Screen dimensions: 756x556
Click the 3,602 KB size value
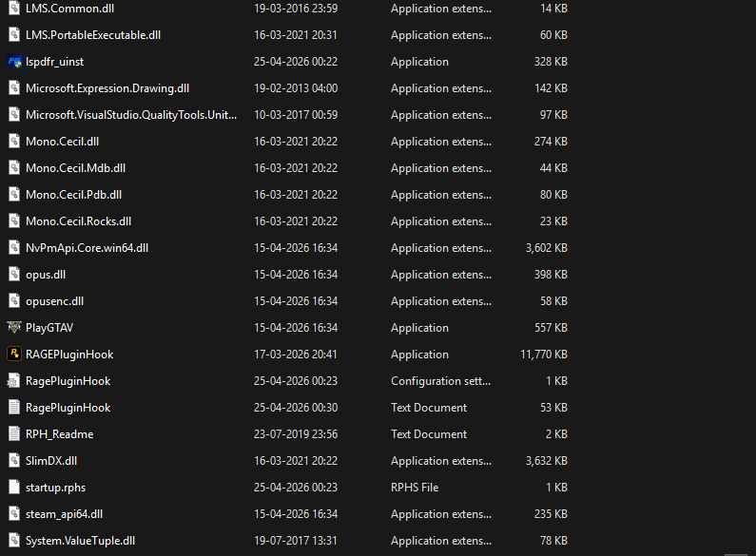546,248
